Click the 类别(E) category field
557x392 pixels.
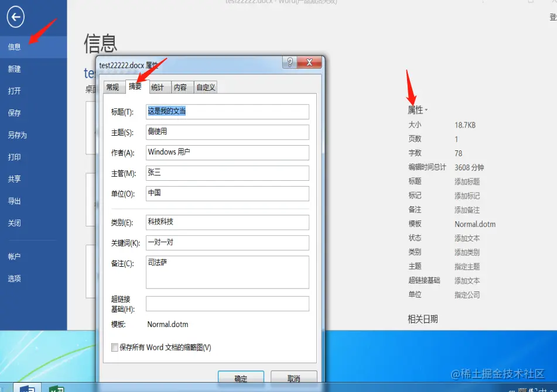coord(227,222)
